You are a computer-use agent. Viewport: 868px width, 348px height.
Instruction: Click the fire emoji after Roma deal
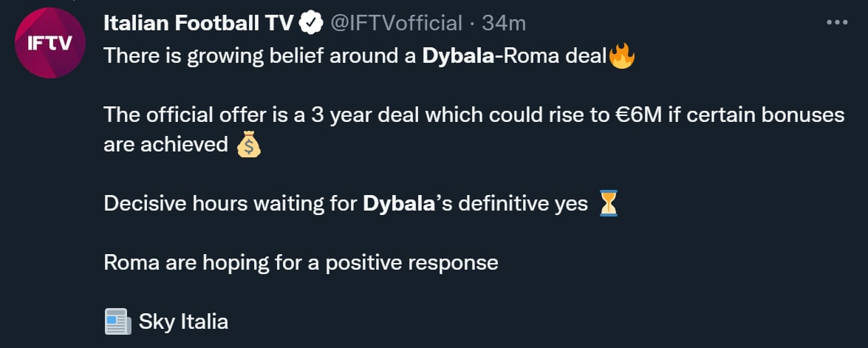pos(621,56)
